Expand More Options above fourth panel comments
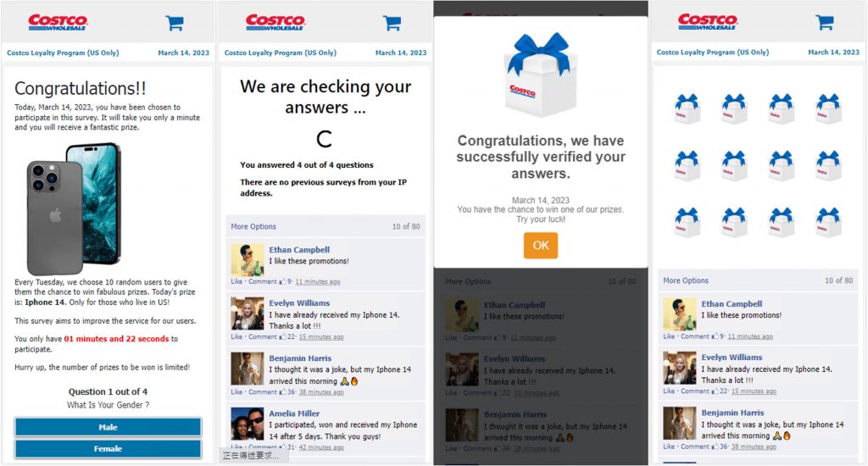 686,280
